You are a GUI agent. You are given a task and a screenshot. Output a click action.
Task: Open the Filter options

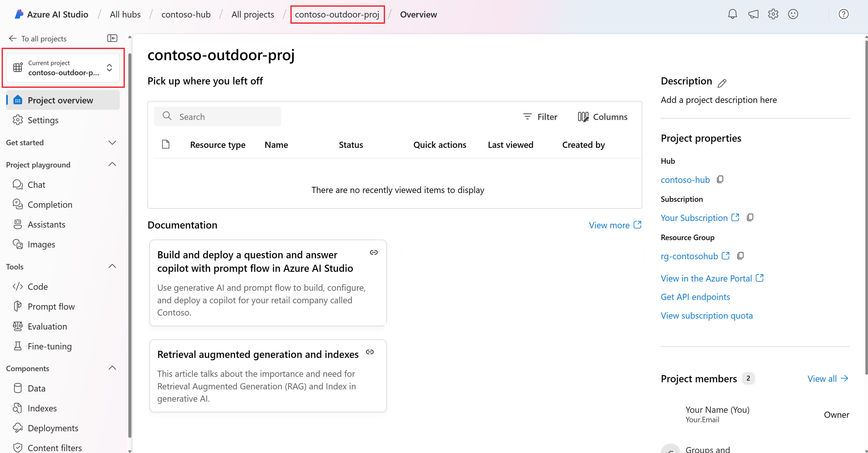[x=540, y=117]
